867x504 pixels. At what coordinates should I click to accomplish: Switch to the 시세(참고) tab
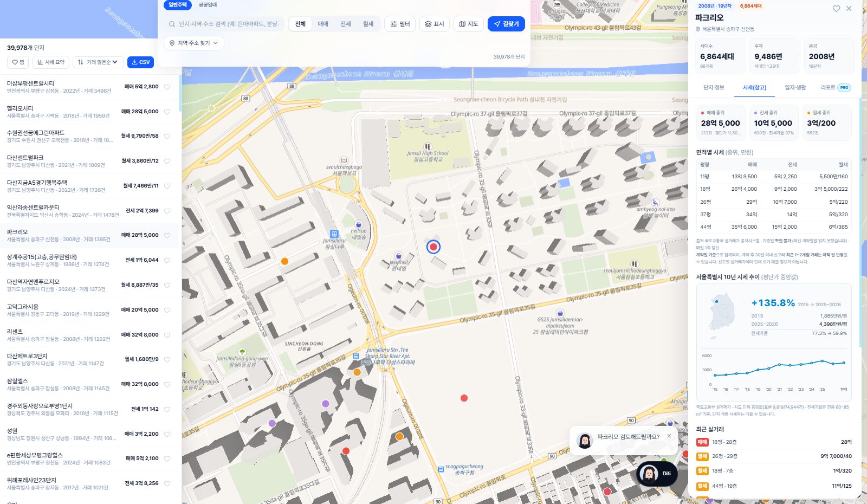[x=754, y=87]
